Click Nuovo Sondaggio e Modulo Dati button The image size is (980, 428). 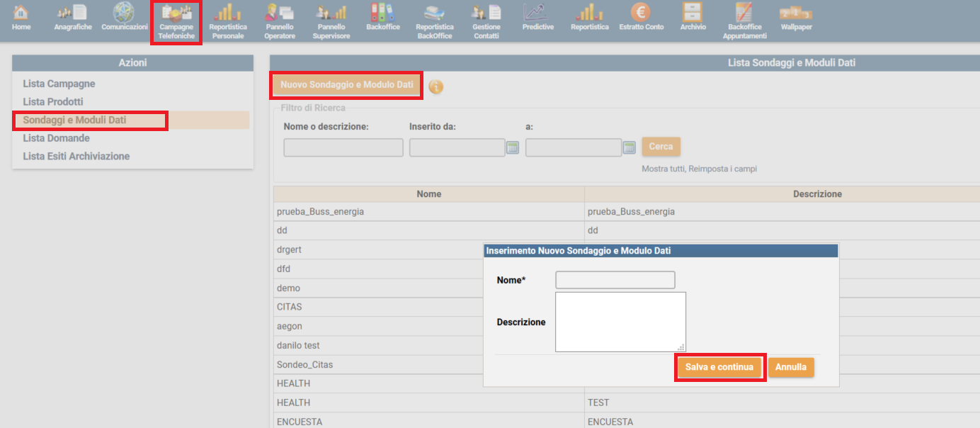coord(347,85)
